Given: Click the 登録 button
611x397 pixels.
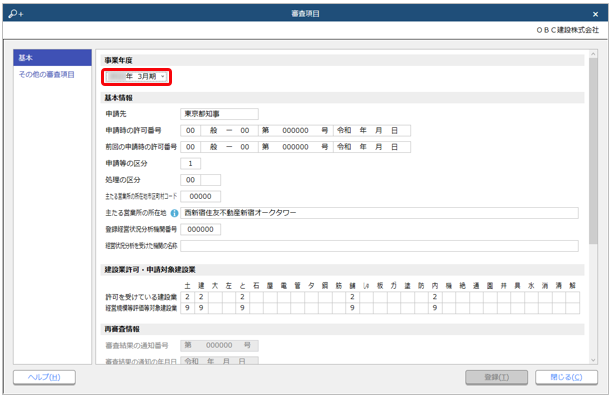Looking at the screenshot, I should coord(496,377).
